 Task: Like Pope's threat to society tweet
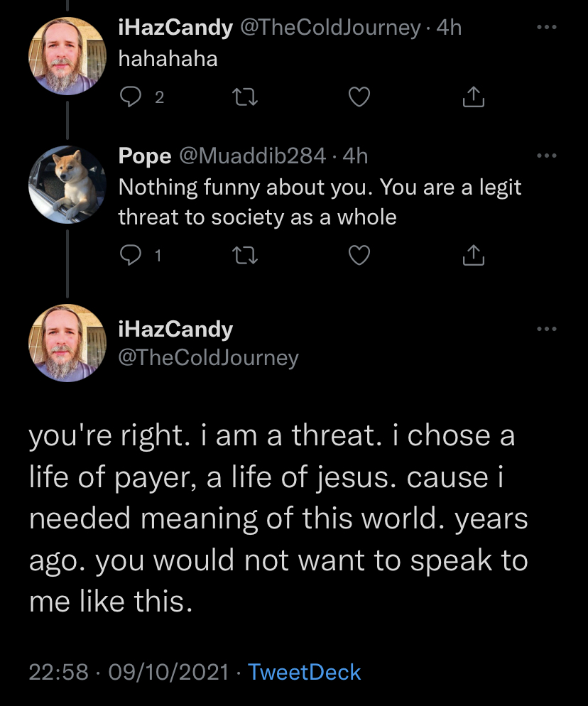pos(359,255)
